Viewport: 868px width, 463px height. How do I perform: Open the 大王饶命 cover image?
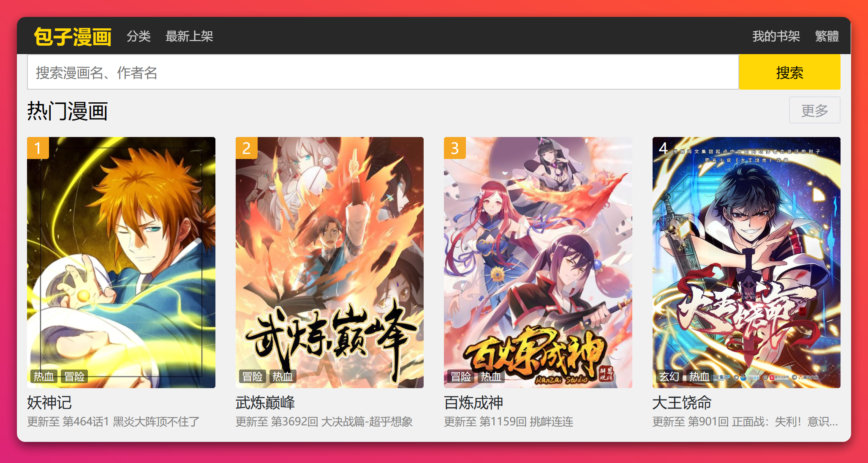pyautogui.click(x=746, y=262)
